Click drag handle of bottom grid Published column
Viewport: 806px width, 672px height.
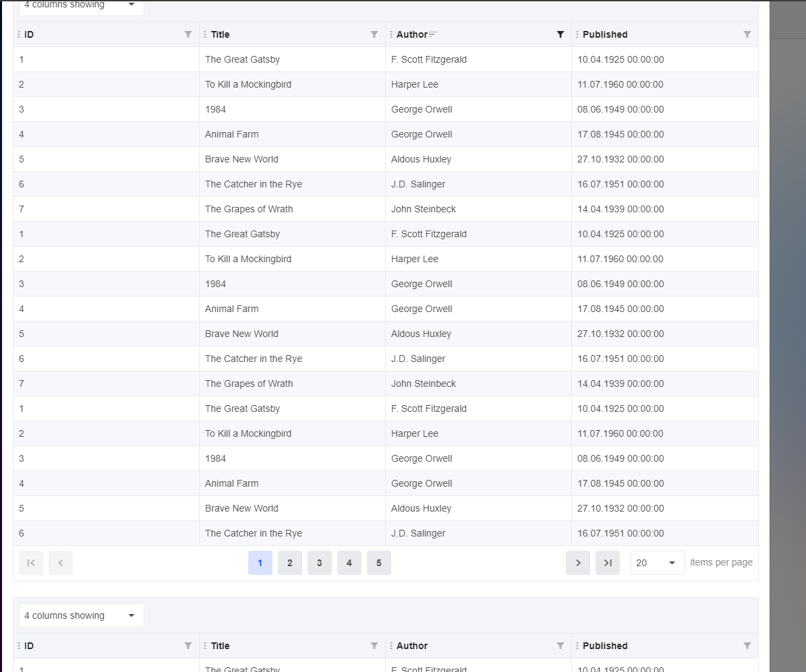(x=577, y=646)
